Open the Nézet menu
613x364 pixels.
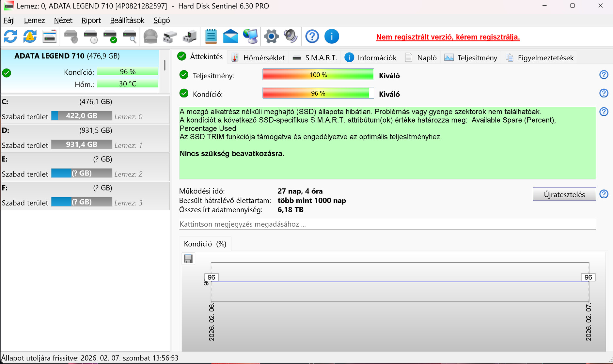click(63, 20)
